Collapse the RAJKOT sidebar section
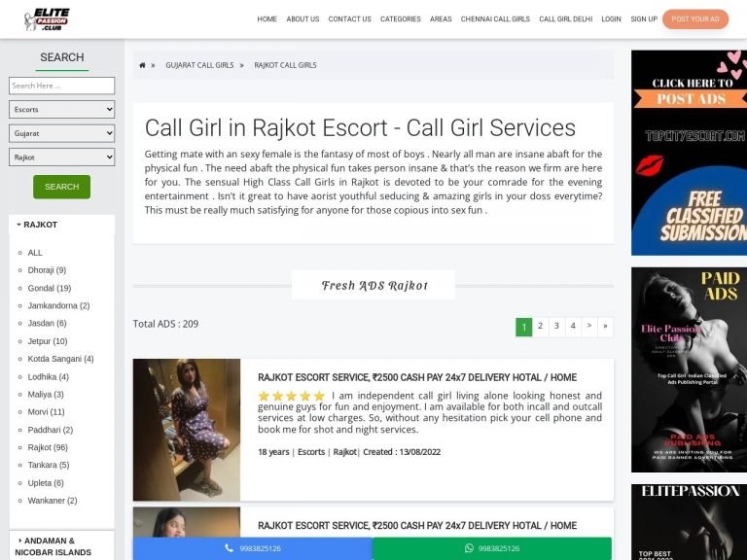The width and height of the screenshot is (747, 560). tap(39, 225)
